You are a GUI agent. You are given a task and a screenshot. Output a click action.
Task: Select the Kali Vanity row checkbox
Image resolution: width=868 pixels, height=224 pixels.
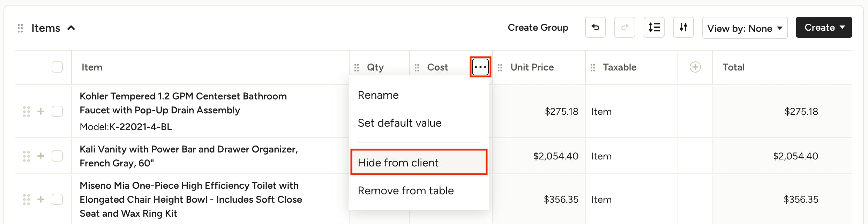click(x=57, y=156)
